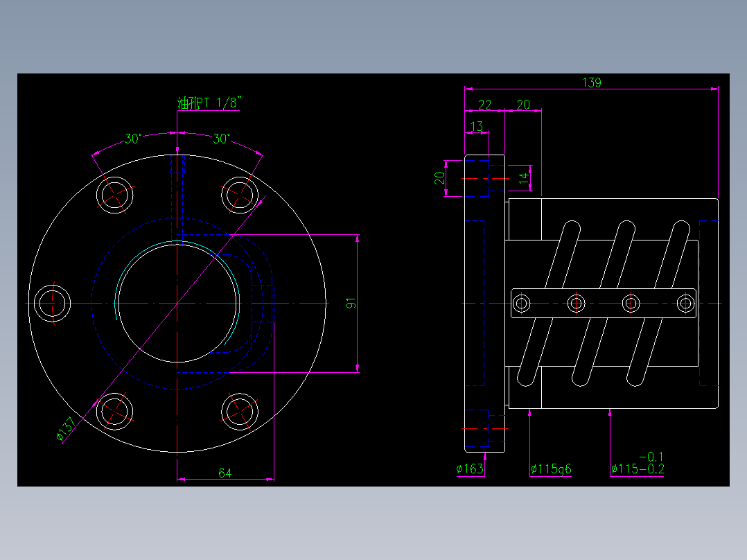Select the "ø115g6" diameter label
The height and width of the screenshot is (560, 747).
click(x=551, y=469)
